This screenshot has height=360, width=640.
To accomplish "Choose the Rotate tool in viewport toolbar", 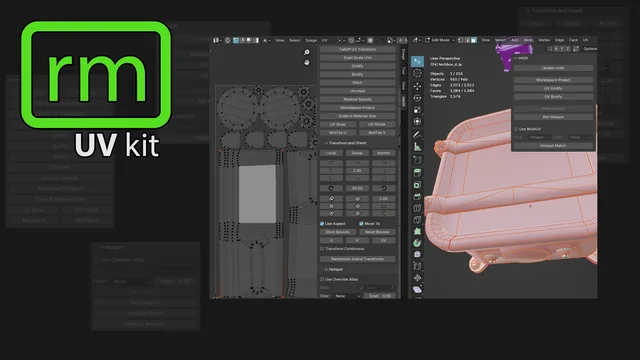I will (x=417, y=98).
